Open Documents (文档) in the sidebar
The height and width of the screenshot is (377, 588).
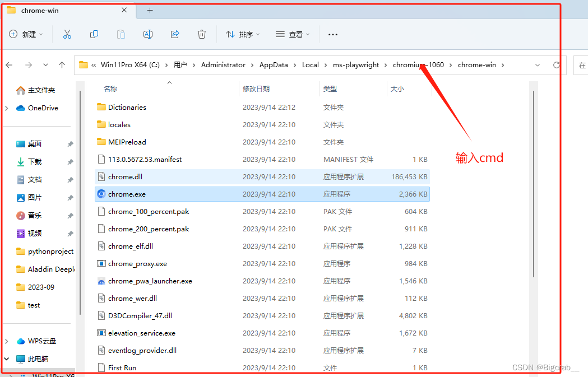(x=29, y=180)
